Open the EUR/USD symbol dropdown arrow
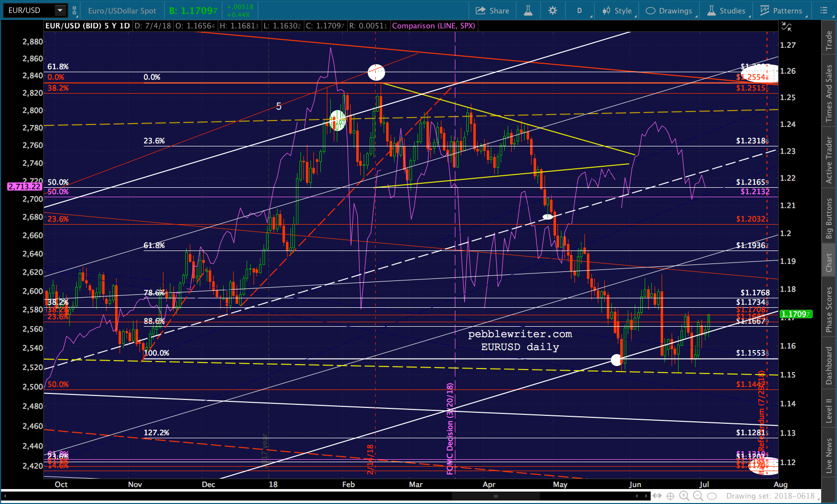837x504 pixels. (60, 10)
